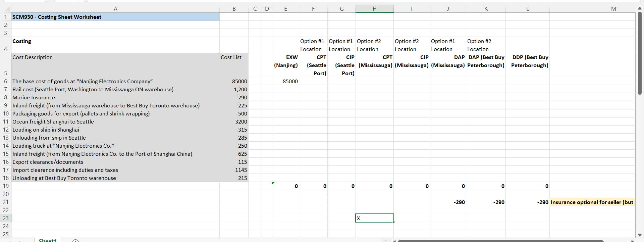Select column C header
The height and width of the screenshot is (242, 644).
coord(255,9)
